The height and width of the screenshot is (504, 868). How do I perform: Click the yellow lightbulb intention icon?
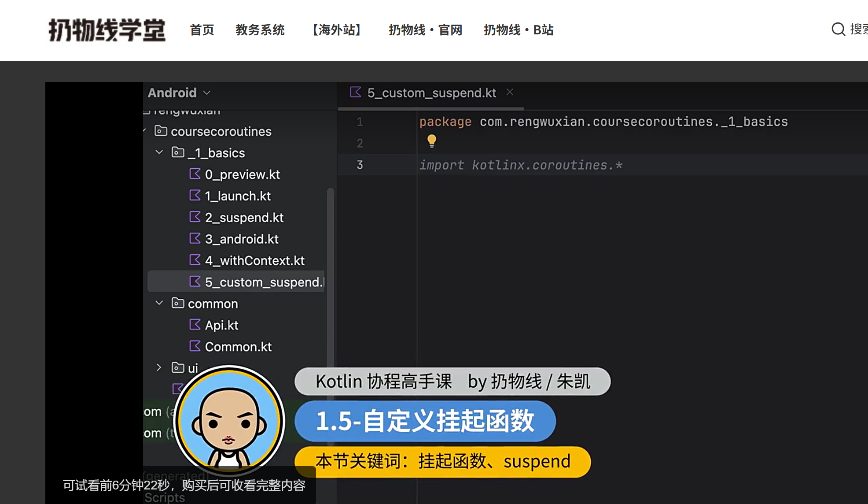tap(432, 141)
